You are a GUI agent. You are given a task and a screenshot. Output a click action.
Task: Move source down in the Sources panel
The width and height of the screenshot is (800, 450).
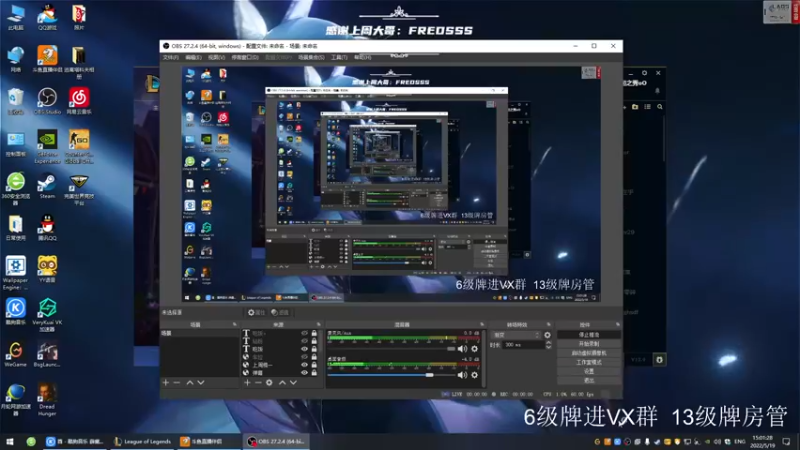point(293,383)
